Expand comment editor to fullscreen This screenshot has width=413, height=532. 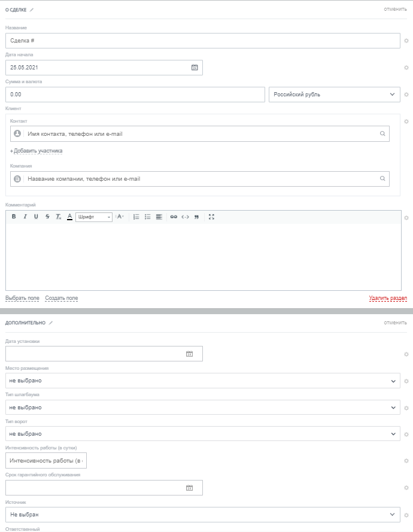point(211,217)
